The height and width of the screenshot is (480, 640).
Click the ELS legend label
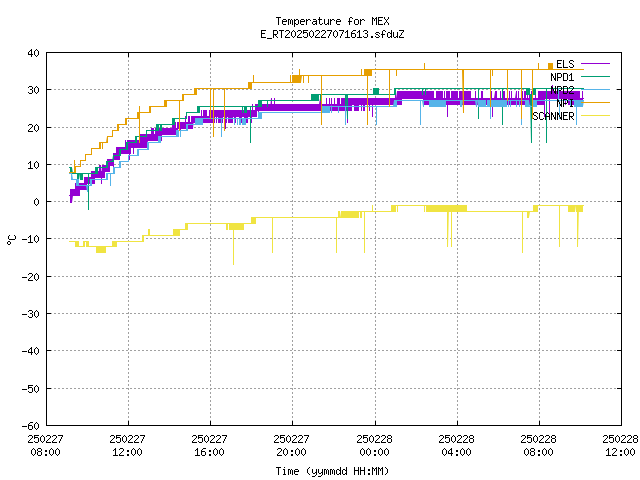tap(565, 64)
